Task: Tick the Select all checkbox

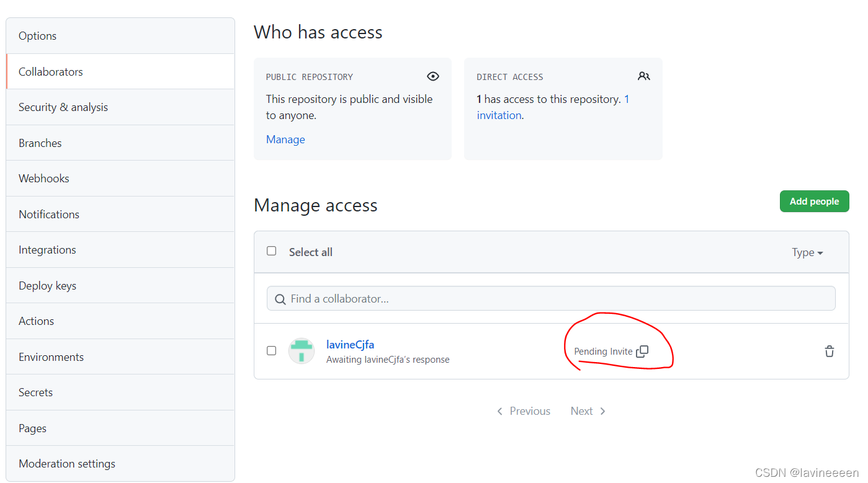Action: pos(271,251)
